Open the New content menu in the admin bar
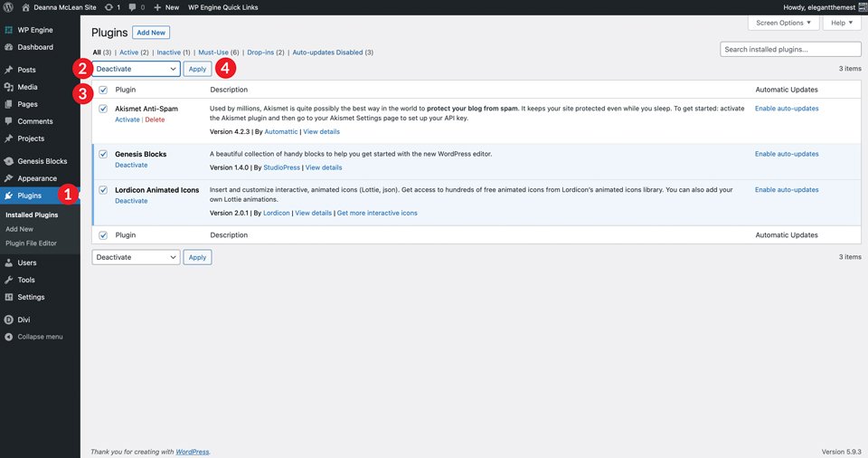The width and height of the screenshot is (868, 458). click(166, 7)
